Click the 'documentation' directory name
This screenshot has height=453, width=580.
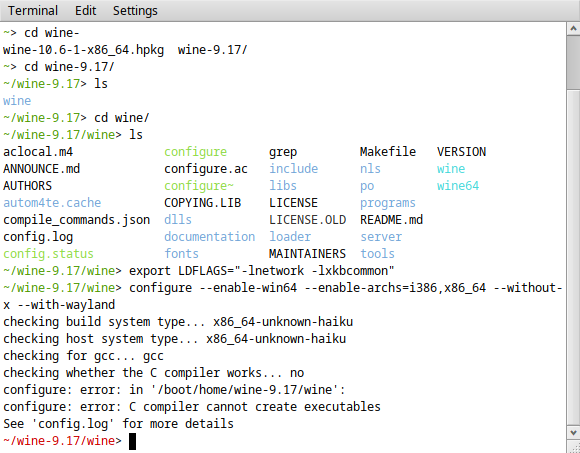(209, 237)
